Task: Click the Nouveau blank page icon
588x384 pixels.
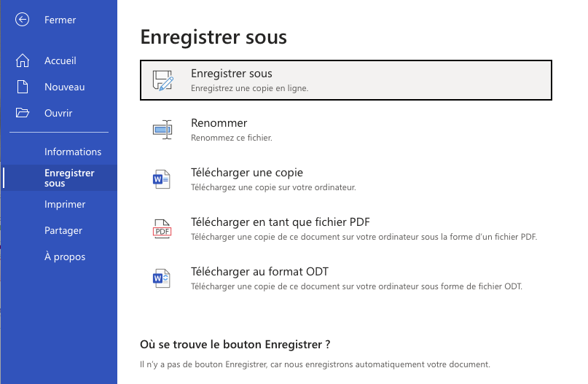Action: [x=23, y=87]
